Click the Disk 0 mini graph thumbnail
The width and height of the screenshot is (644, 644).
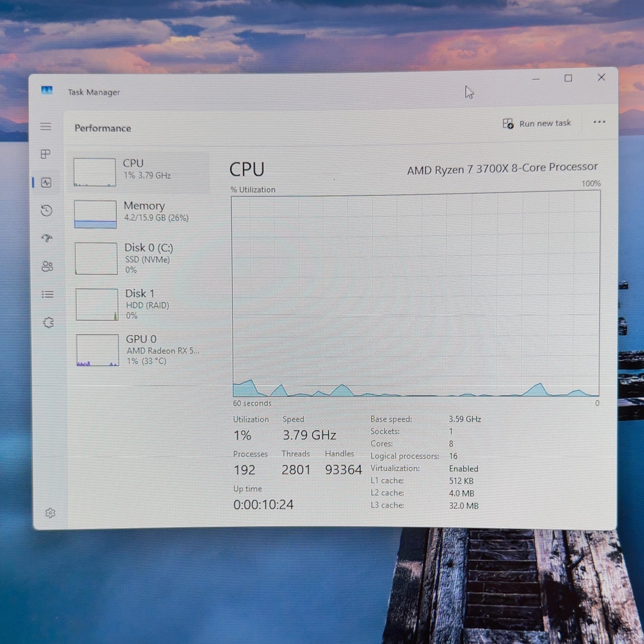tap(96, 258)
